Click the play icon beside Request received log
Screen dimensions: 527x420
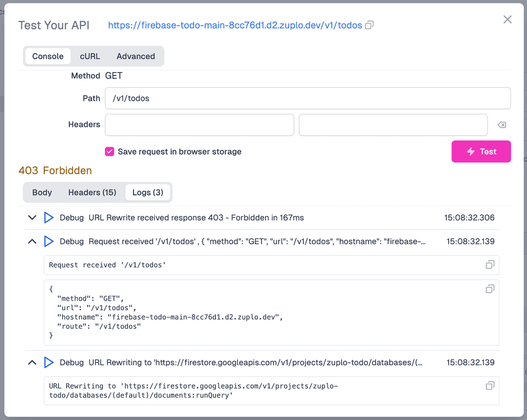tap(49, 241)
